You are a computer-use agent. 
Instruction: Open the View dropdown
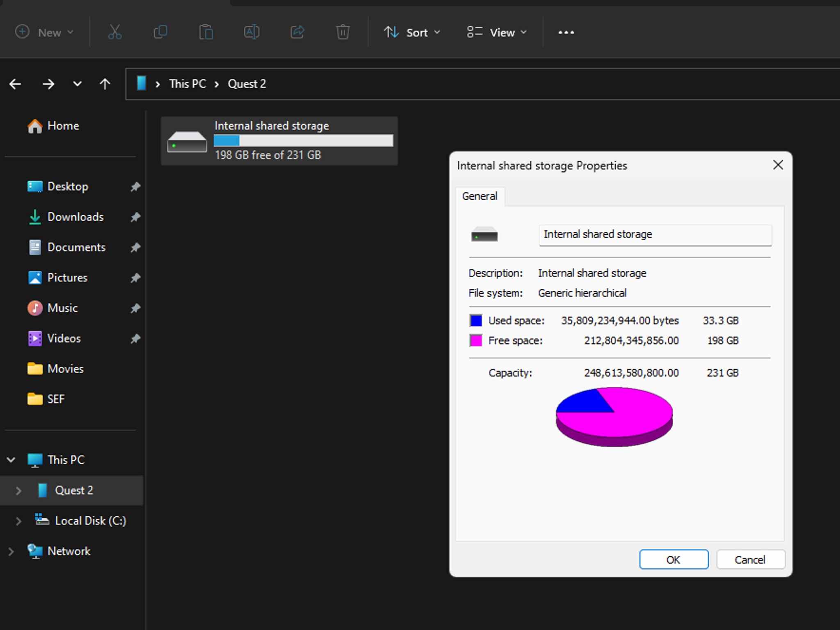497,32
